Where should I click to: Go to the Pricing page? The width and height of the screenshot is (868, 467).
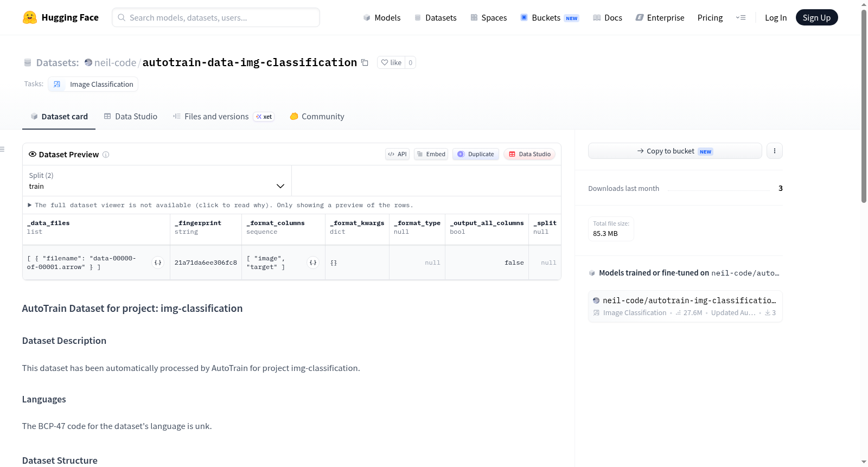tap(710, 18)
